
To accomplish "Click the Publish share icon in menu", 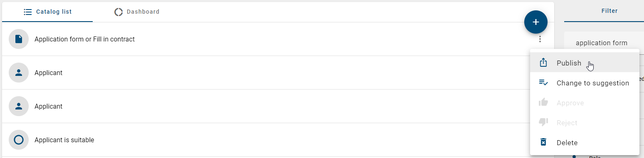I will tap(543, 63).
